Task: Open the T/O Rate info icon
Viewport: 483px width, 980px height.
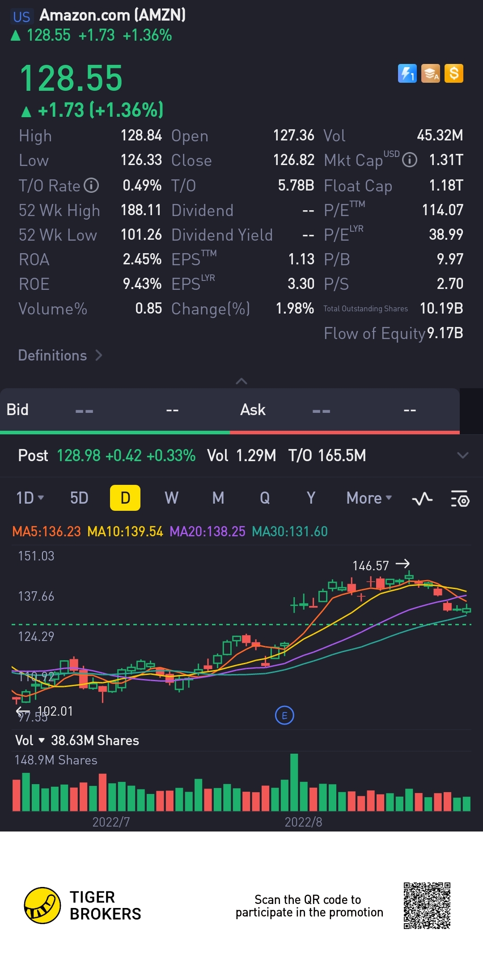Action: (x=91, y=185)
